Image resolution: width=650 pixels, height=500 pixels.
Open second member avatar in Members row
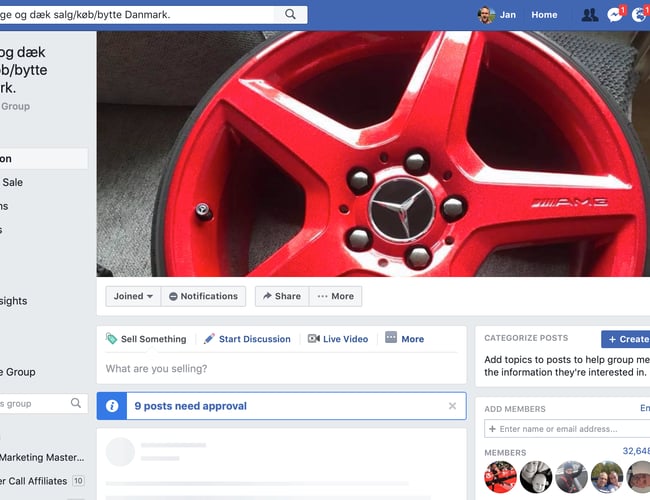(536, 477)
